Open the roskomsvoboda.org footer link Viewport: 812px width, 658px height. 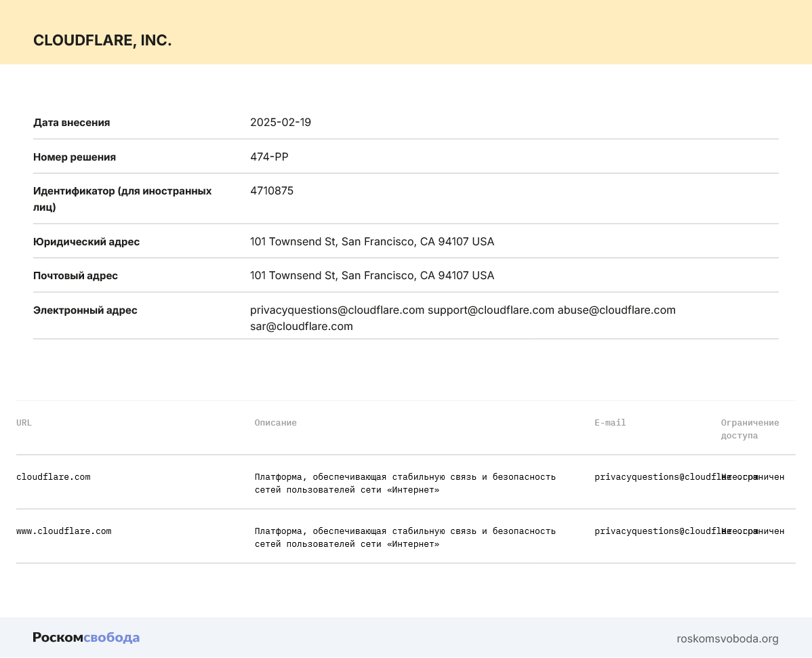click(x=727, y=639)
